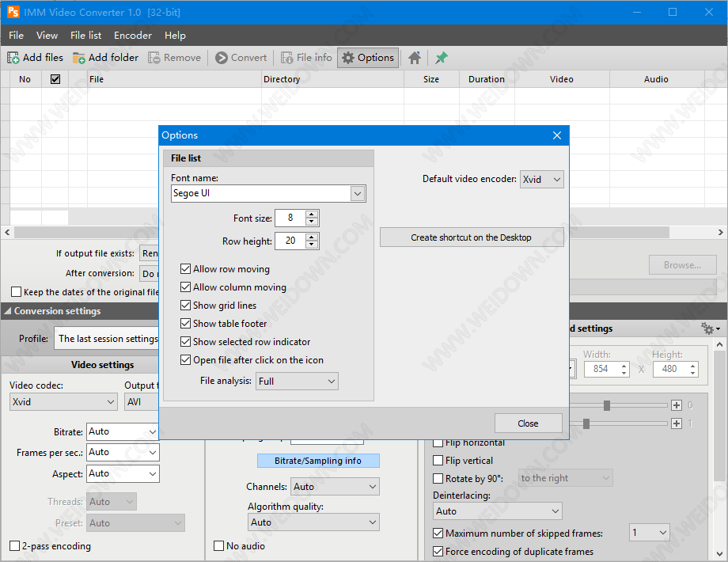Click the Add files toolbar icon
728x562 pixels.
click(13, 58)
